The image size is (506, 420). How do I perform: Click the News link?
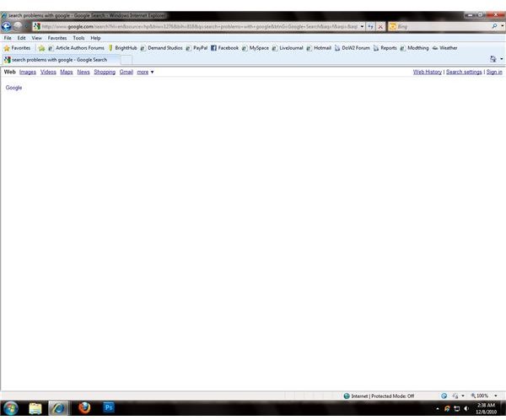coord(83,72)
